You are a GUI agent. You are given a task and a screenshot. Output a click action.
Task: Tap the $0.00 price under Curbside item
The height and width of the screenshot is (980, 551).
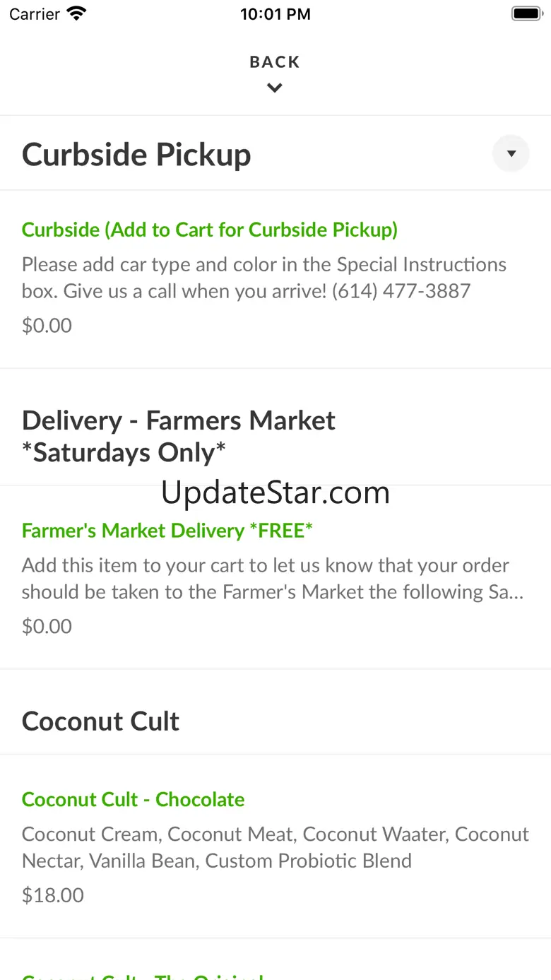(47, 326)
